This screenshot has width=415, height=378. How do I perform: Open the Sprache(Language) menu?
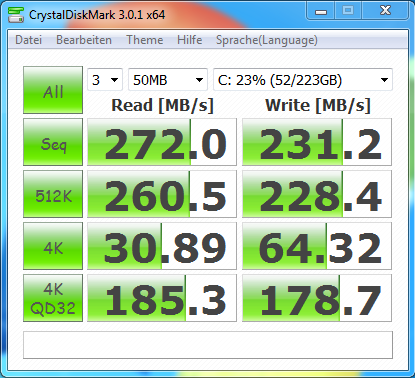point(267,40)
